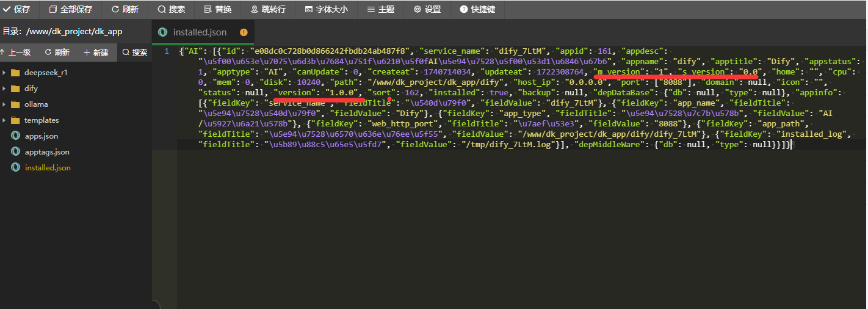The image size is (868, 309).
Task: Select the installed.json editor tab
Action: coord(199,32)
